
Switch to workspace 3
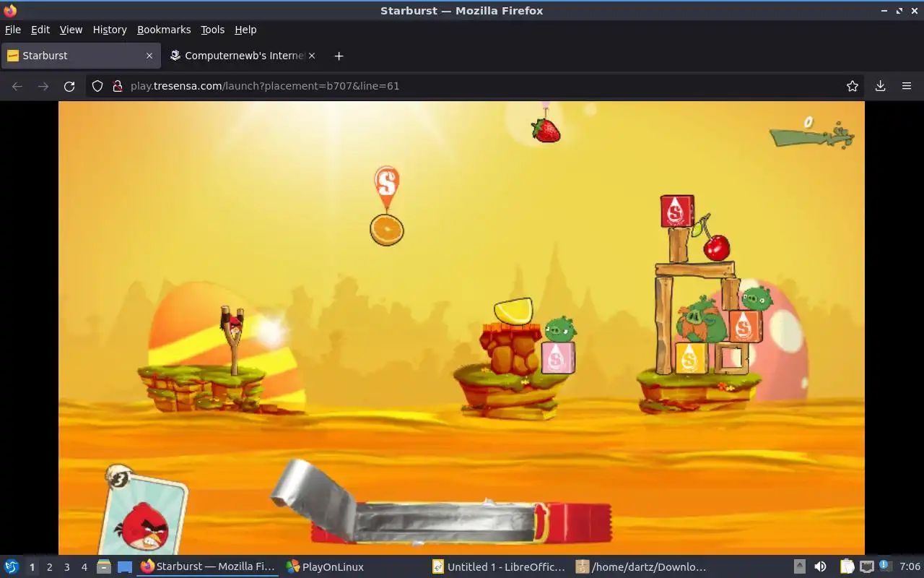coord(66,567)
